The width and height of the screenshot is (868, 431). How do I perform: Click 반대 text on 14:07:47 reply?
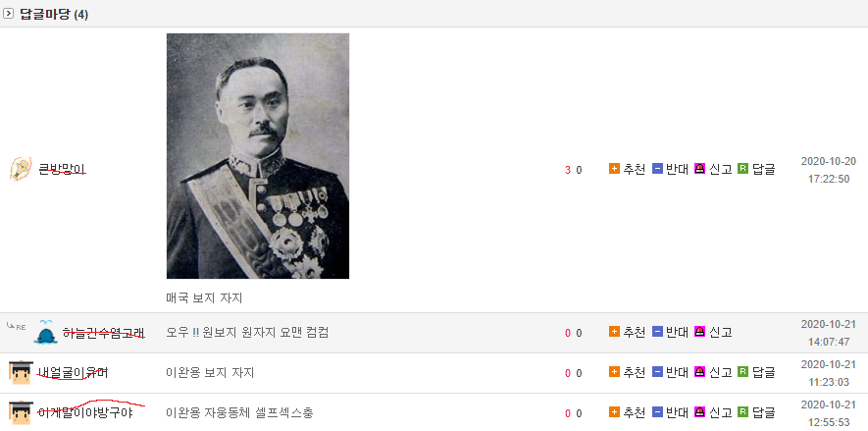[x=677, y=332]
